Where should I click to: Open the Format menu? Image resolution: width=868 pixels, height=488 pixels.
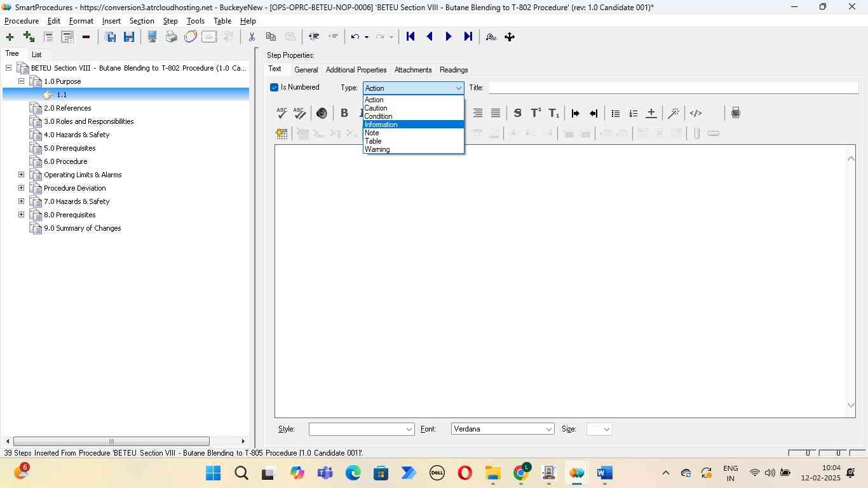coord(81,21)
